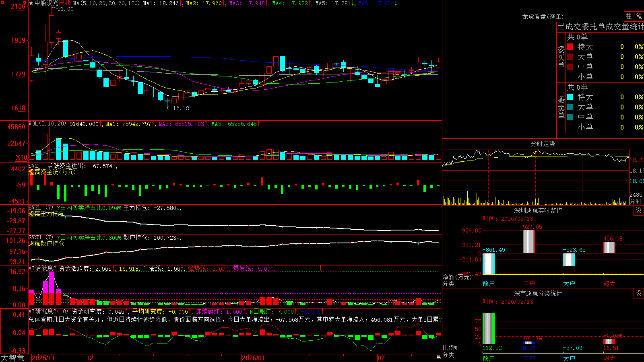The height and width of the screenshot is (362, 644).
Task: Select the 分时走势 panel title
Action: tap(543, 144)
